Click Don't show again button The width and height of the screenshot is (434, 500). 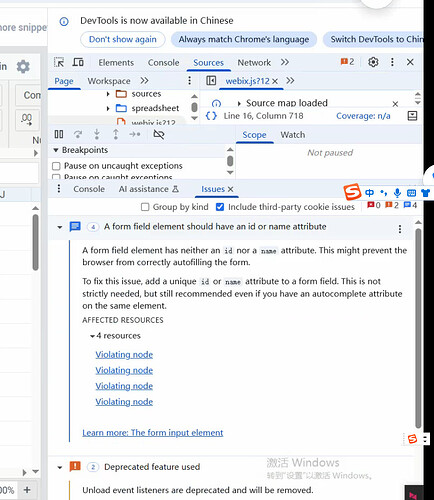123,39
